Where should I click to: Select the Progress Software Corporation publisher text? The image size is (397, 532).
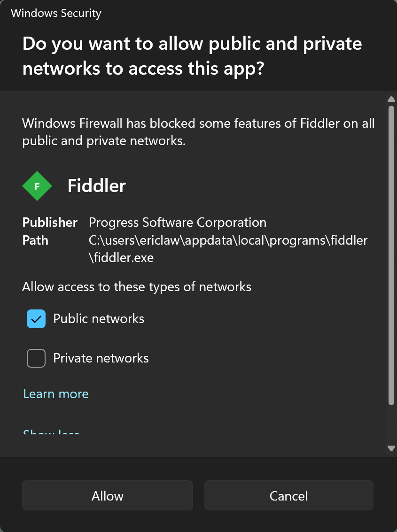point(178,223)
